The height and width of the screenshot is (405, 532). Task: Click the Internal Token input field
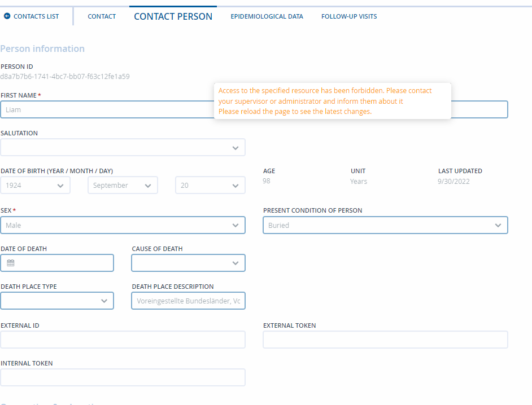coord(123,377)
